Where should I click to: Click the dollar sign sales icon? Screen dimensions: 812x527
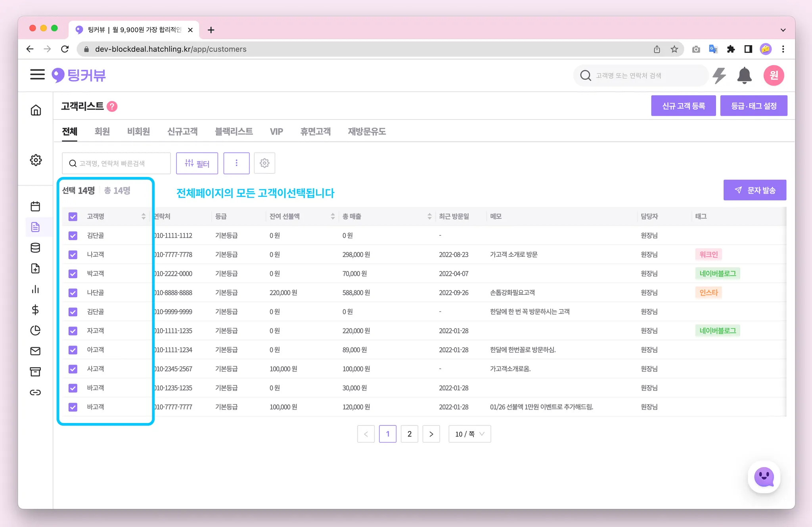click(x=35, y=310)
